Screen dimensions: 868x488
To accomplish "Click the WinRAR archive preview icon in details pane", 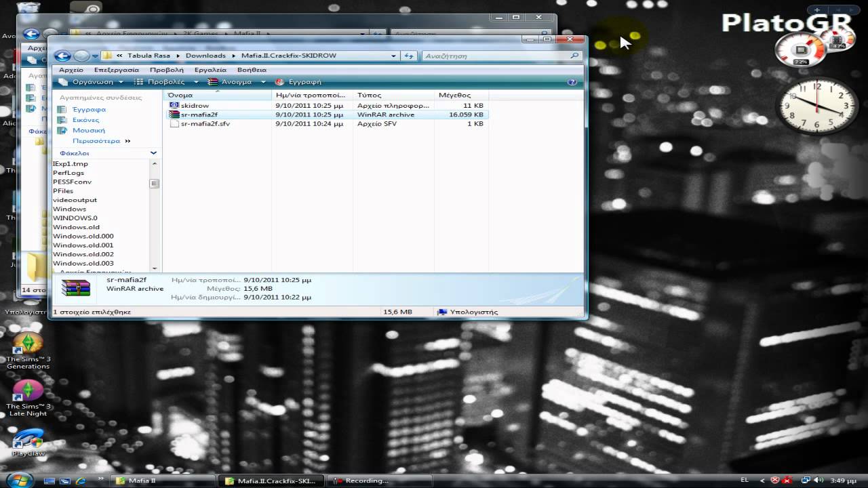I will click(x=75, y=287).
